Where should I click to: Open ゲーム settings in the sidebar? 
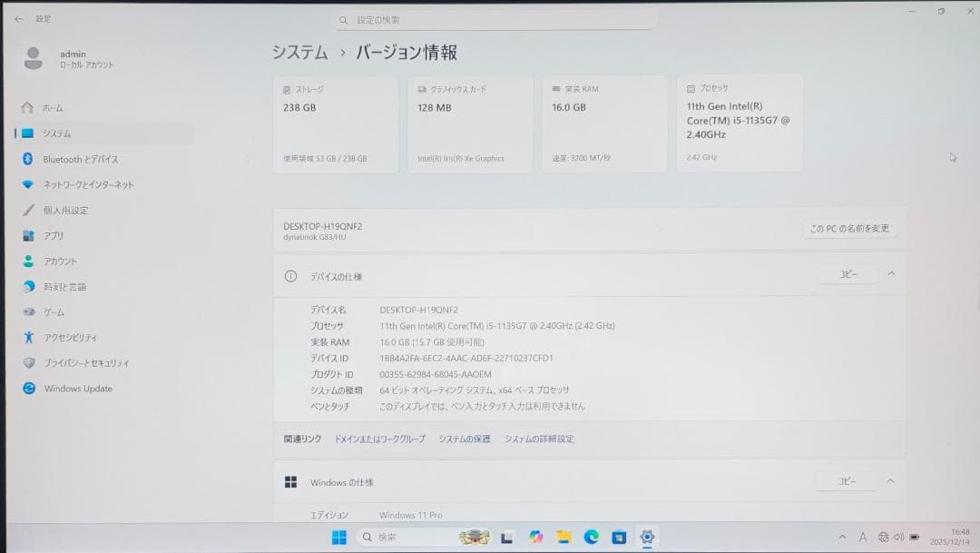click(x=56, y=312)
